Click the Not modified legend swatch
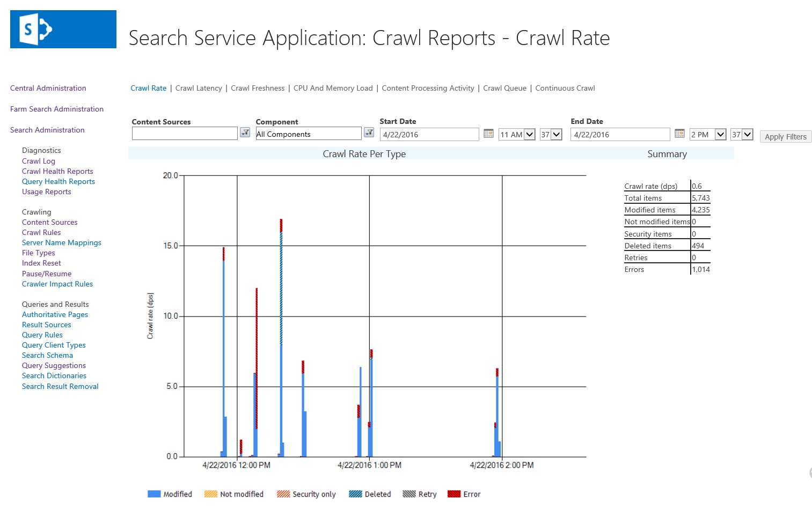The image size is (812, 508). 211,494
